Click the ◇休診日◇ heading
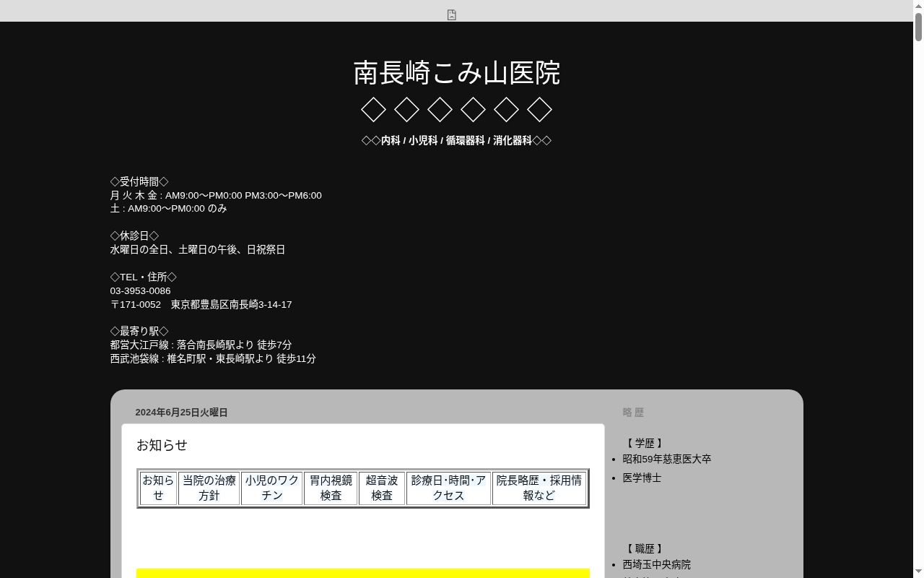Image resolution: width=924 pixels, height=578 pixels. coord(134,236)
